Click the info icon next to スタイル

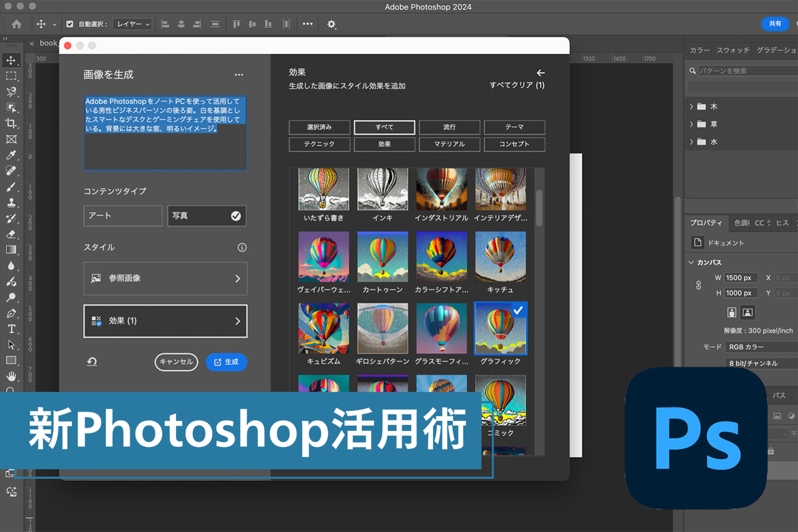click(242, 247)
